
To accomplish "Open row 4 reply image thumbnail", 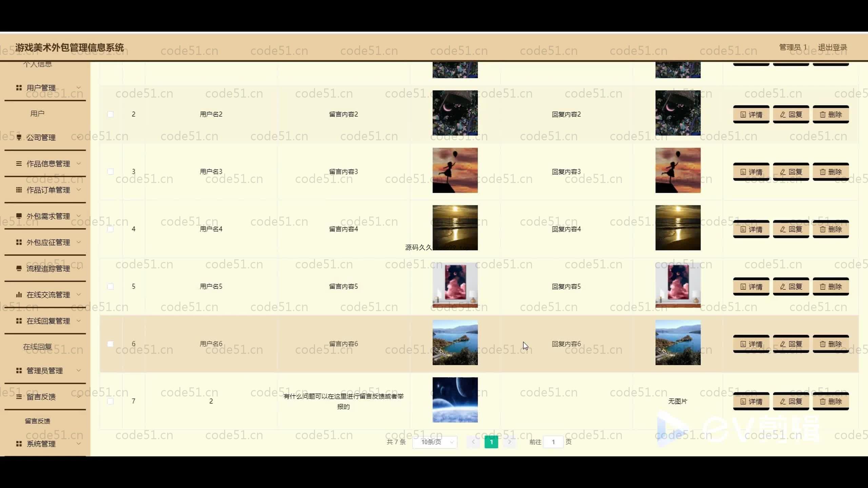I will (678, 228).
